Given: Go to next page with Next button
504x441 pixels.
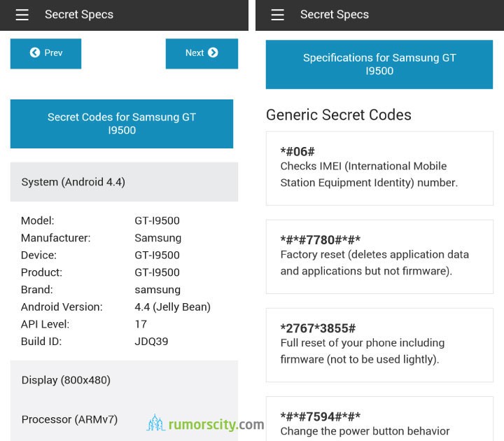Looking at the screenshot, I should pos(202,54).
